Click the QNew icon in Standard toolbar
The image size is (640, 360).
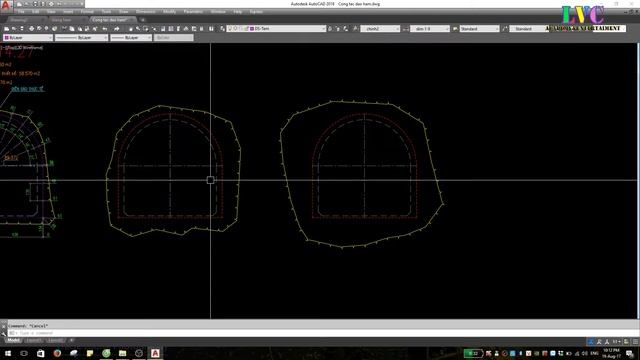point(6,29)
